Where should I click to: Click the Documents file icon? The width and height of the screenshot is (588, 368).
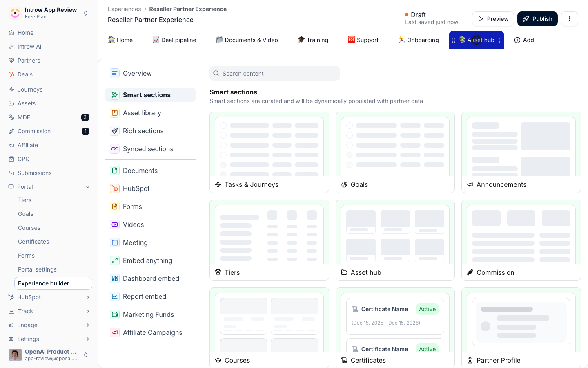[x=115, y=171]
